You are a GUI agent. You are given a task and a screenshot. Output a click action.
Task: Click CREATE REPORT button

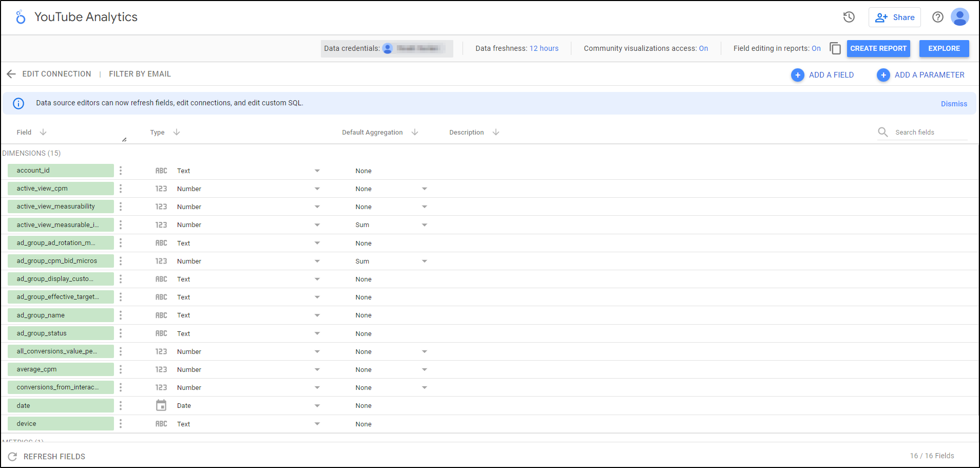(878, 48)
